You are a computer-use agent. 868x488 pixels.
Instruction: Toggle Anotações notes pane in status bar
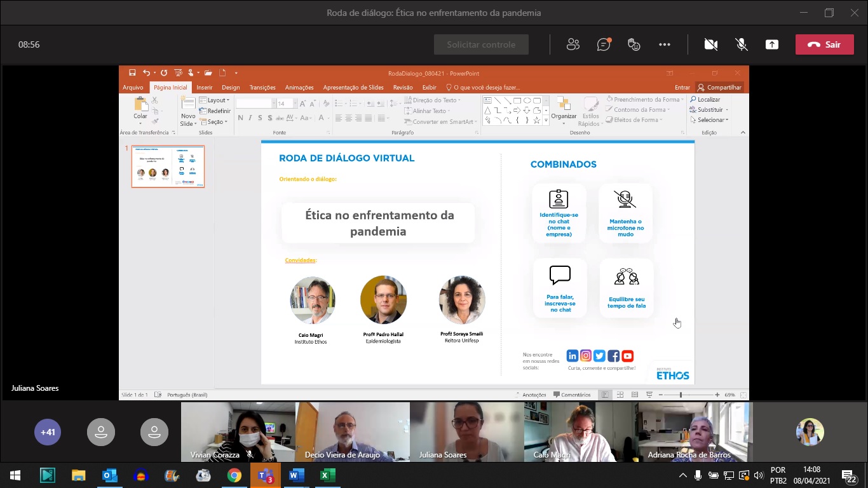coord(530,395)
